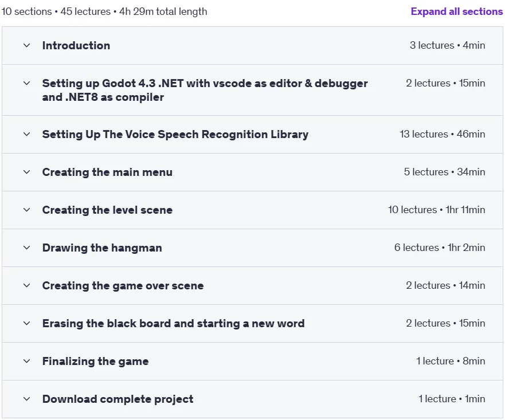Click the Drawing the hangman title
This screenshot has height=420, width=505.
pos(102,248)
